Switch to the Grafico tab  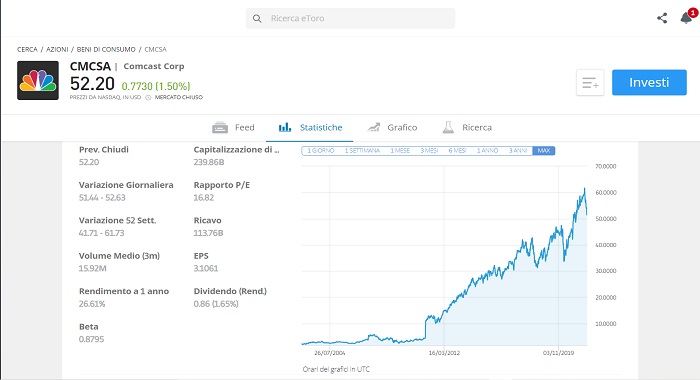392,128
